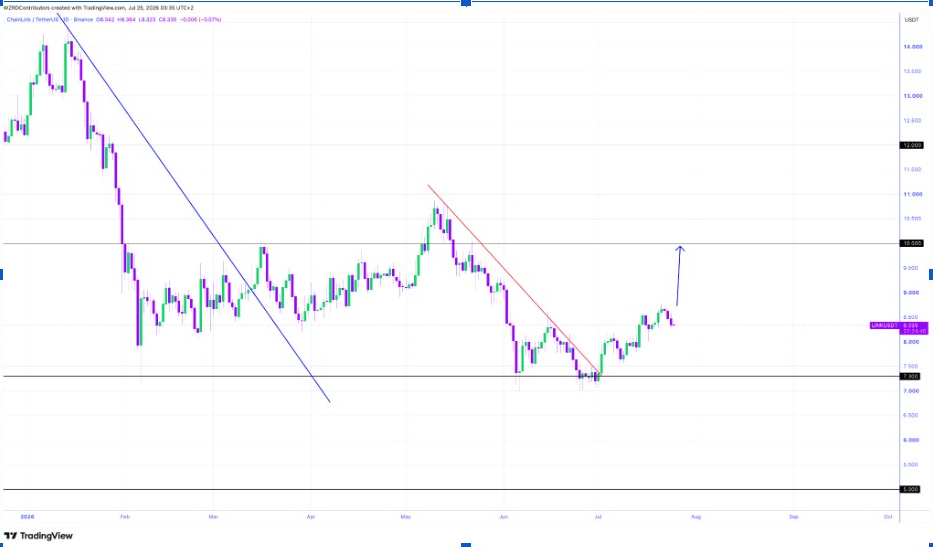Click the close value C8.335 in legend

coord(168,20)
